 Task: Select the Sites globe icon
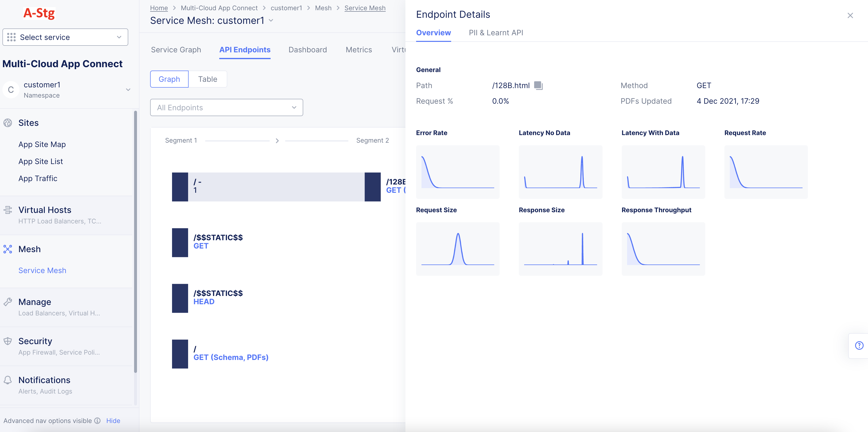click(8, 123)
